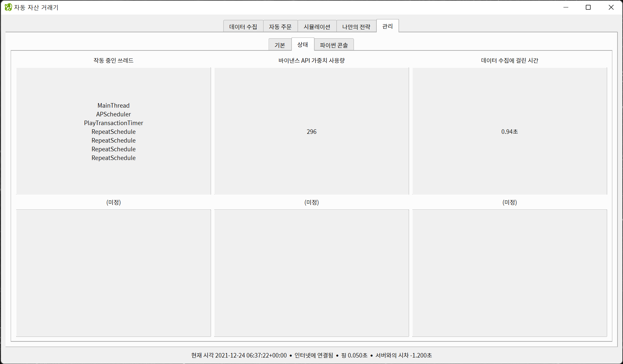Click the 관리 tab
Image resolution: width=623 pixels, height=364 pixels.
[387, 26]
